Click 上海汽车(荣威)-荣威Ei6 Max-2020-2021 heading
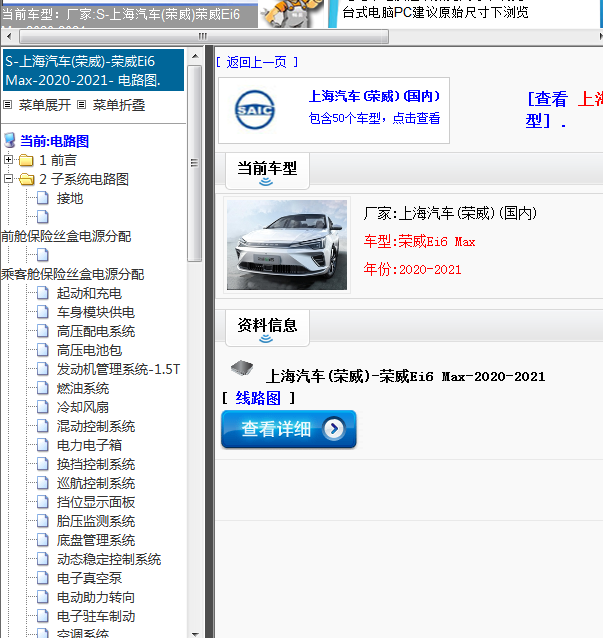 pos(406,376)
